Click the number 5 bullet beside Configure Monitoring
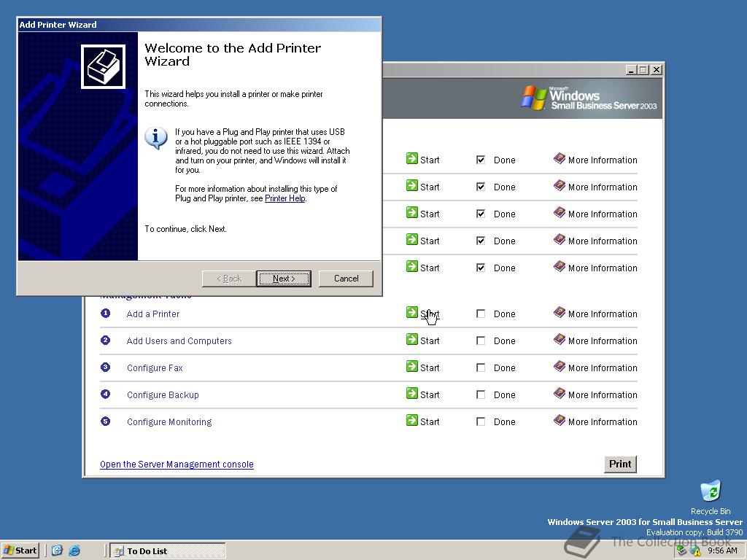 click(x=105, y=421)
